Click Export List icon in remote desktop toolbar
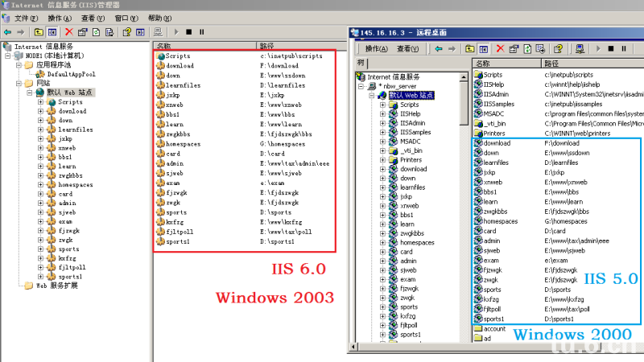Screen dimensions: 644x362 click(540, 49)
